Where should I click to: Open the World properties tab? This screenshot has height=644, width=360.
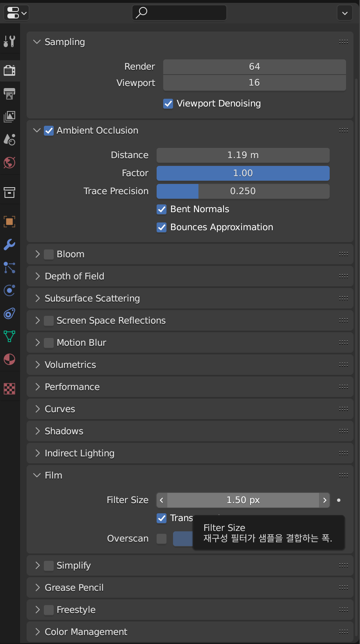click(x=9, y=163)
